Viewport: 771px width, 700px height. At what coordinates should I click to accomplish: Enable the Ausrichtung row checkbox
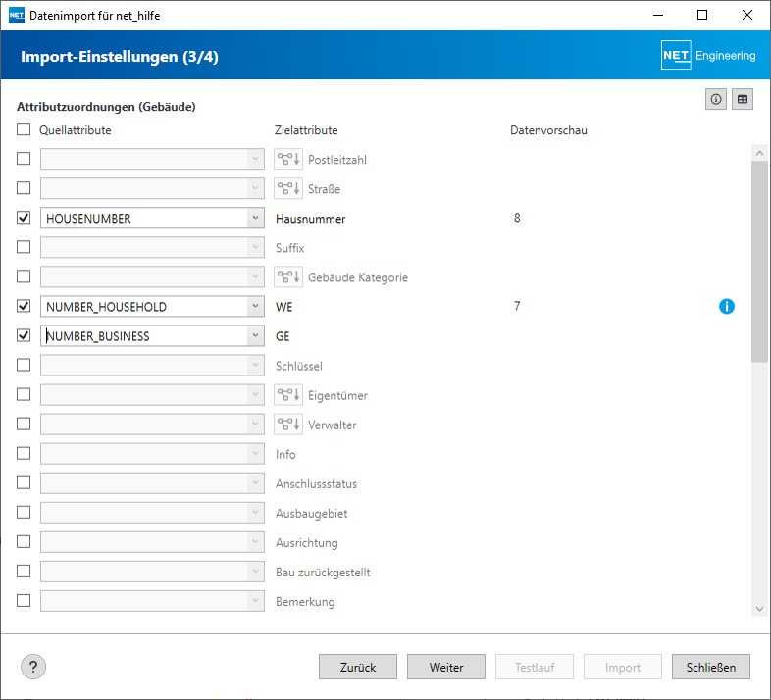coord(24,542)
